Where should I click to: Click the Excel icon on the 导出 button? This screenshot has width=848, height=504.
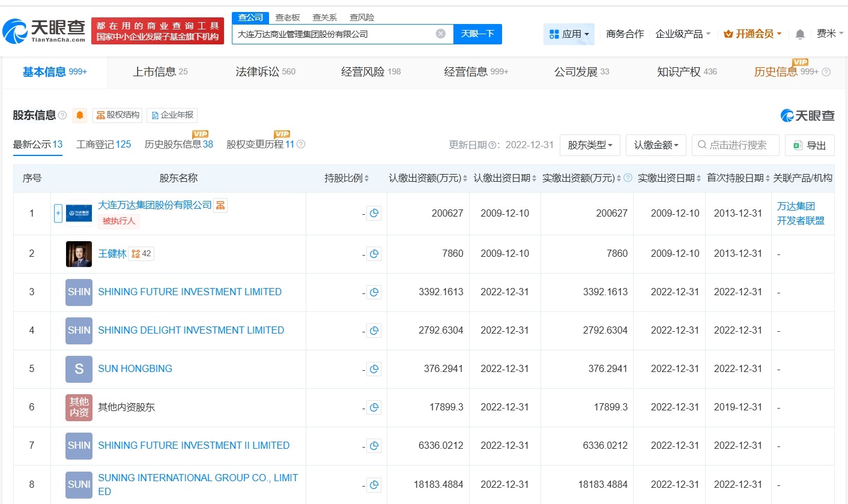click(797, 145)
